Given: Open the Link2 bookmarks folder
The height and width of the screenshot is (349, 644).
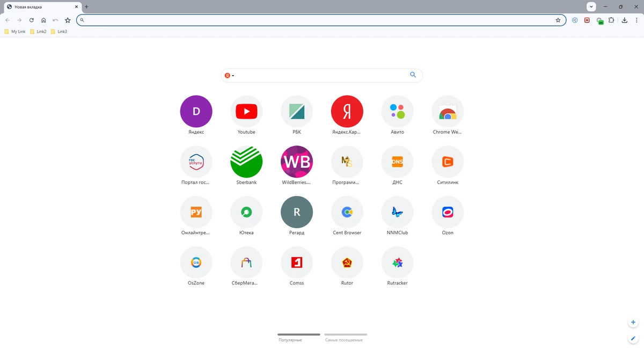Looking at the screenshot, I should coord(38,32).
